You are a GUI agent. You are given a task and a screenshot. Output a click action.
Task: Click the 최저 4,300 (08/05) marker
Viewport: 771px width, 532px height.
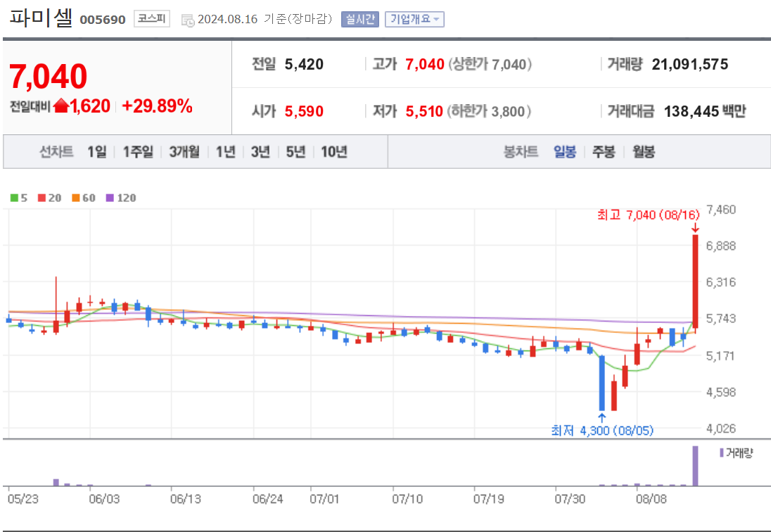coord(602,431)
